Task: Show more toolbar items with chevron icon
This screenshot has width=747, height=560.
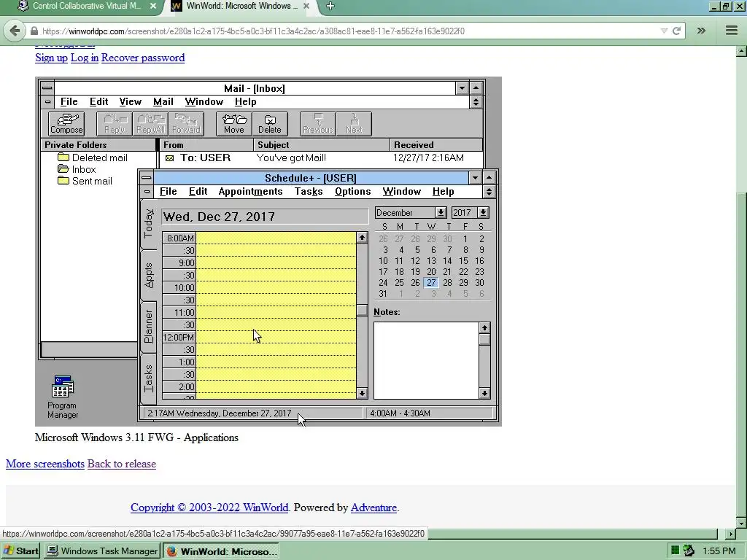Action: click(701, 31)
